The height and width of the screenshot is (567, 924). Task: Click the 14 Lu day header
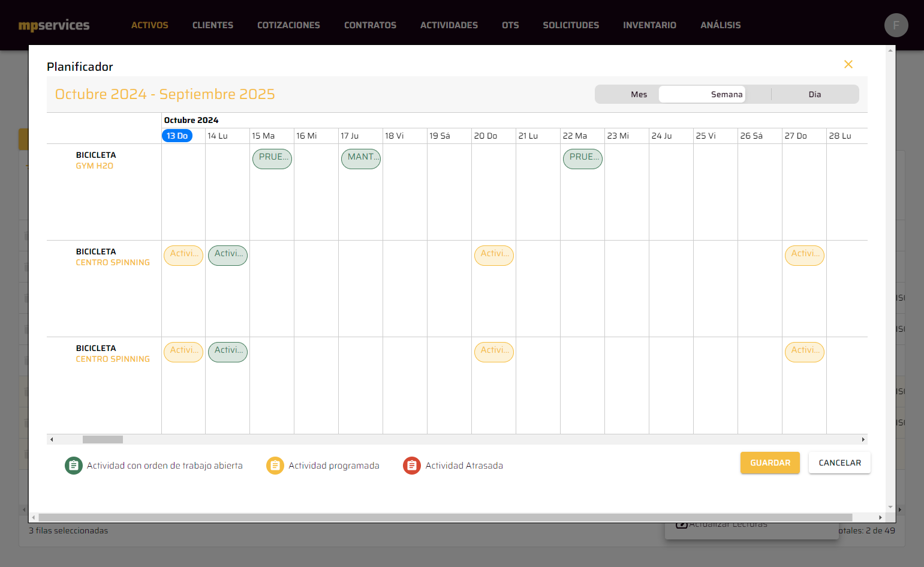(x=218, y=136)
